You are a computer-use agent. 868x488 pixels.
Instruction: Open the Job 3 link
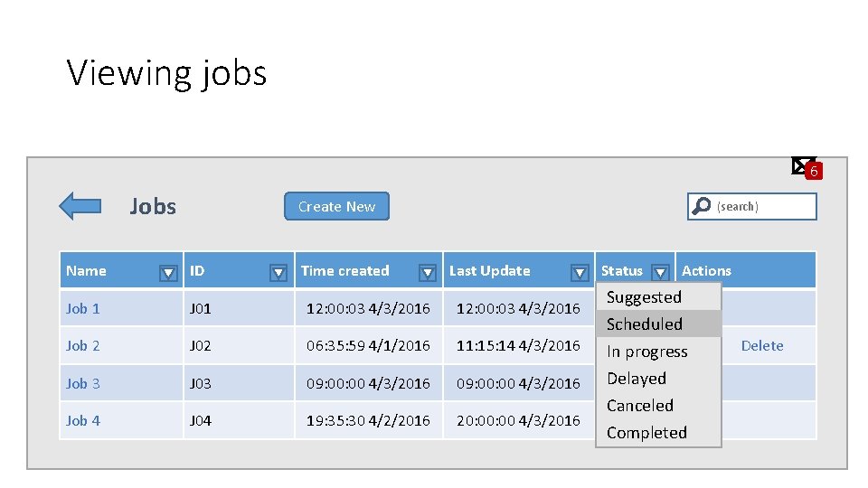coord(83,383)
